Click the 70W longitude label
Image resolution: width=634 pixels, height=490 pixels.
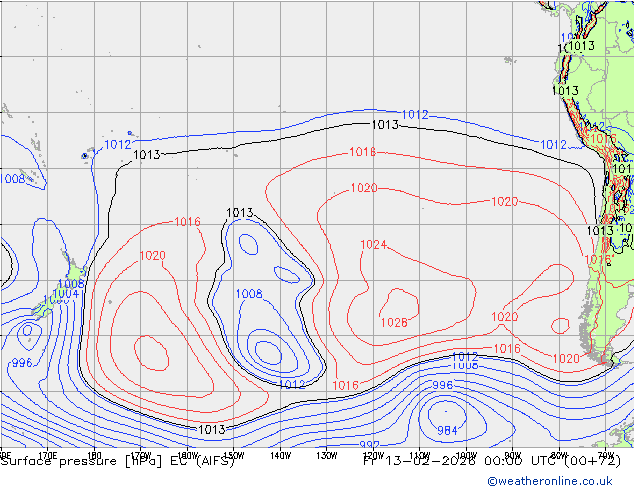605,456
